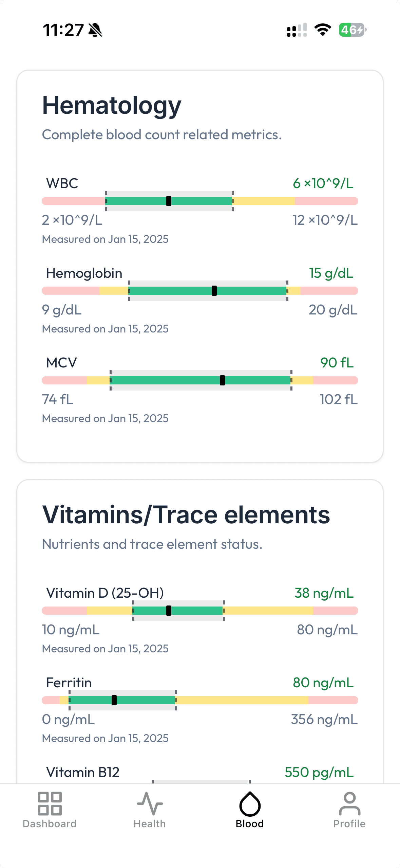400x868 pixels.
Task: Click the Vitamin D range marker
Action: pyautogui.click(x=169, y=611)
